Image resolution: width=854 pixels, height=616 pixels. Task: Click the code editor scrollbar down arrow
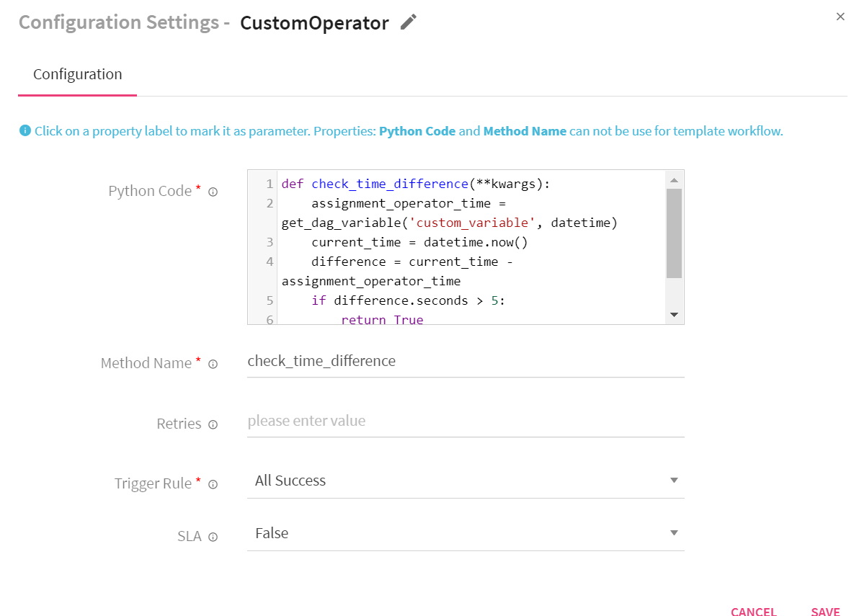(x=675, y=315)
